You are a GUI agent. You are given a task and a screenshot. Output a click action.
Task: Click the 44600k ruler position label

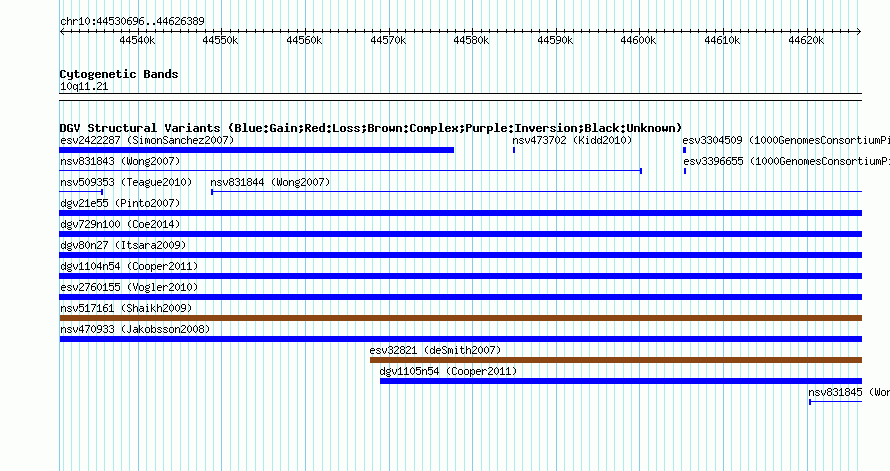point(639,40)
